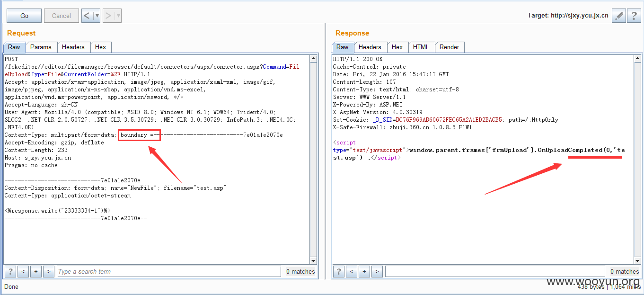The width and height of the screenshot is (644, 295).
Task: Click the 'Accept-Language: zh-CN' header line
Action: (x=41, y=105)
